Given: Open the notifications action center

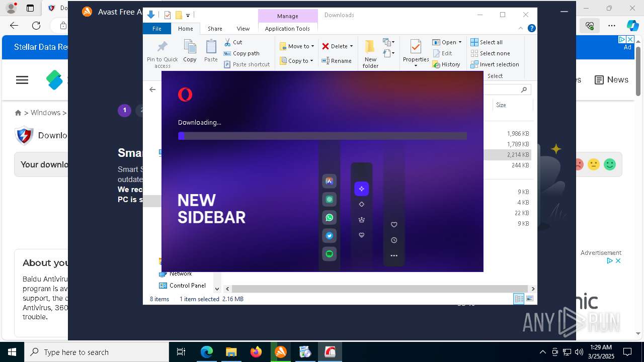Looking at the screenshot, I should pyautogui.click(x=627, y=352).
